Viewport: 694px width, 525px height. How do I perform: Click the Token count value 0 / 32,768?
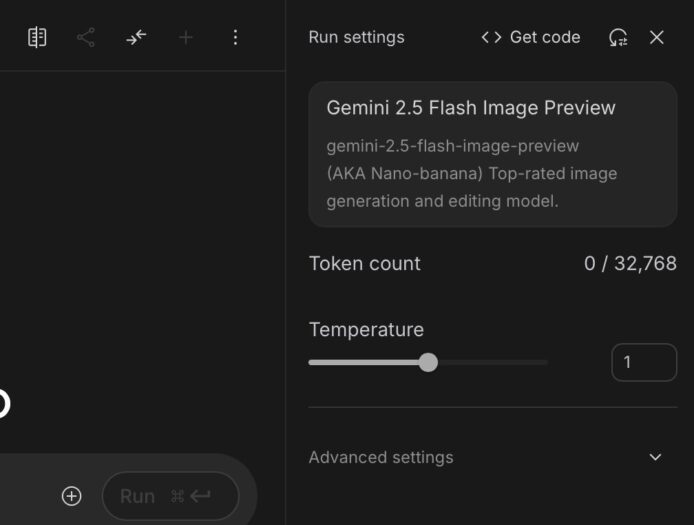point(630,264)
